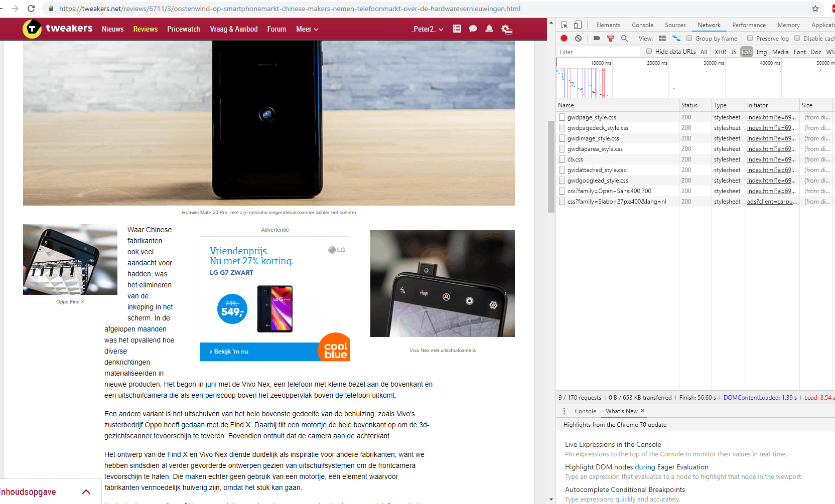Open initiator link for cb.css row

pos(771,159)
